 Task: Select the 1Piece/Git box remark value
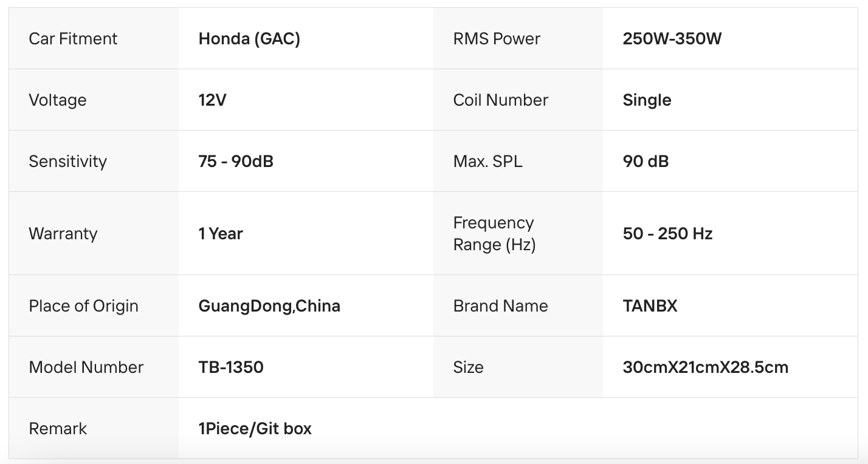(x=255, y=429)
